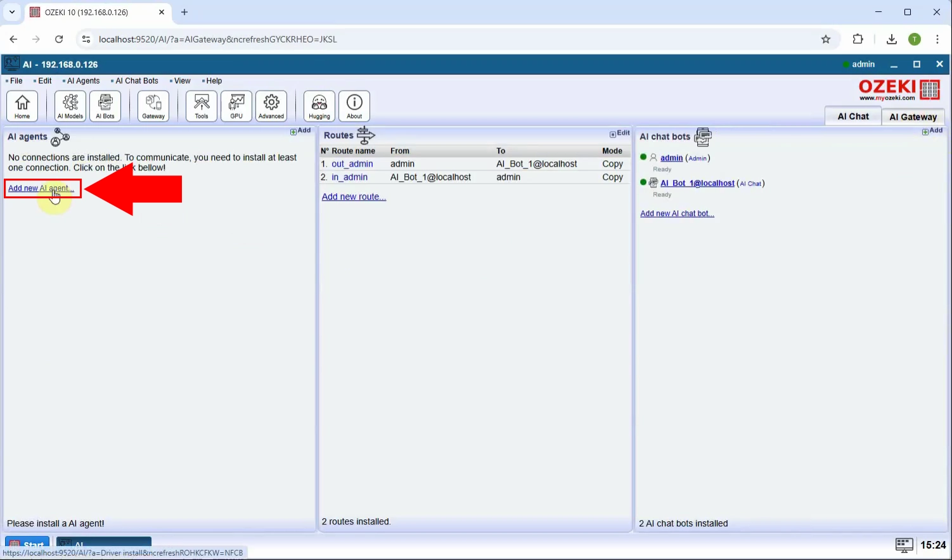Click '2 routes installed.' status text
This screenshot has width=952, height=560.
pos(356,521)
